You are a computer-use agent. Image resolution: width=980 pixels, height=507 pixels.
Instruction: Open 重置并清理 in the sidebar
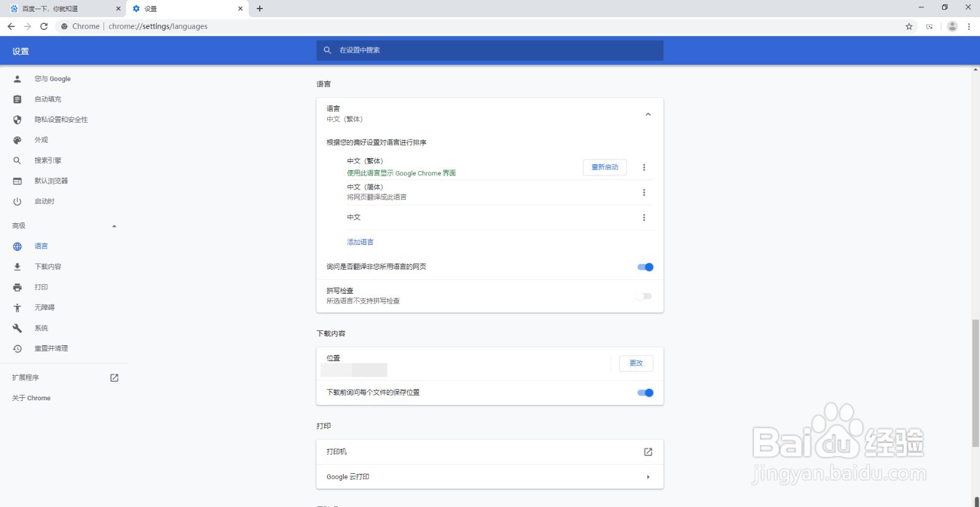[x=51, y=348]
